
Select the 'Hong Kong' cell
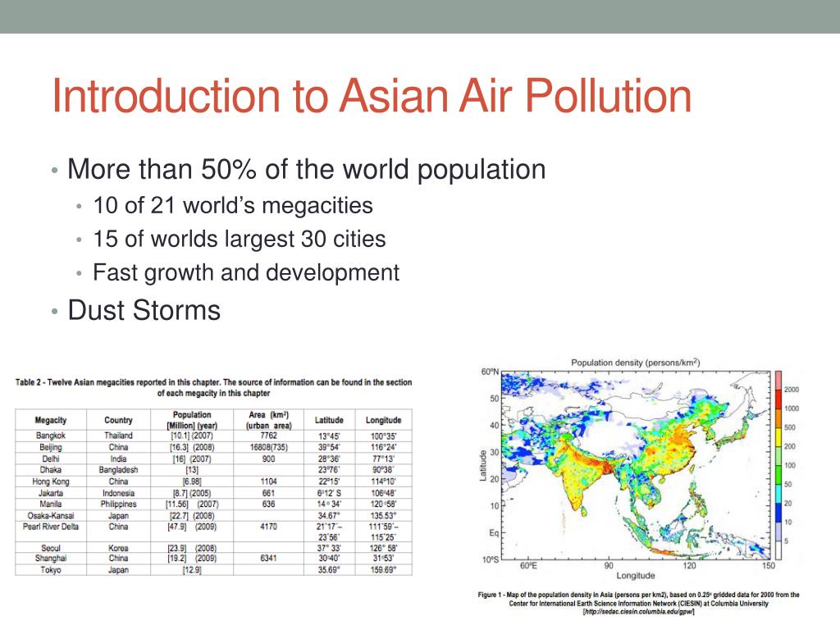[51, 482]
